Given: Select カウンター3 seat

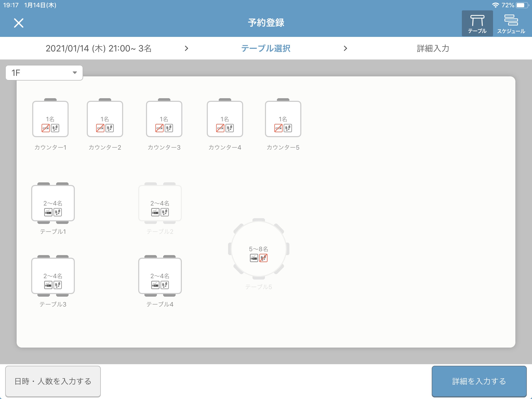Looking at the screenshot, I should [x=164, y=119].
